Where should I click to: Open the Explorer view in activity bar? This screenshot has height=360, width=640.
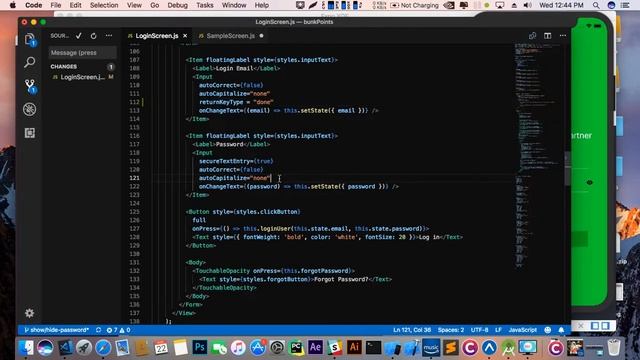[30, 40]
